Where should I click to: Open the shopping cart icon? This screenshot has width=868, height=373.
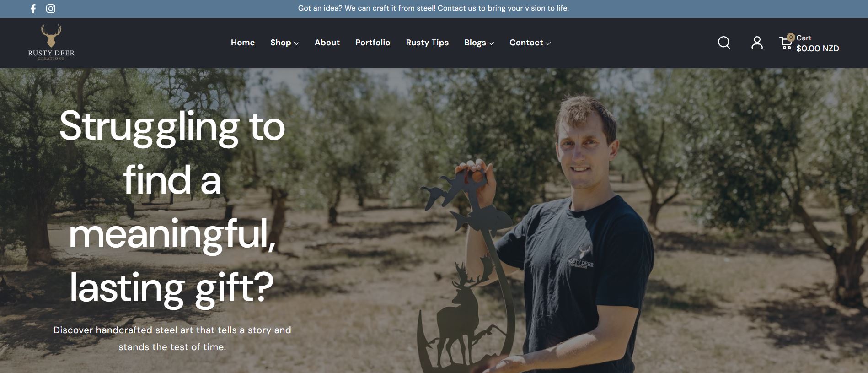click(786, 43)
